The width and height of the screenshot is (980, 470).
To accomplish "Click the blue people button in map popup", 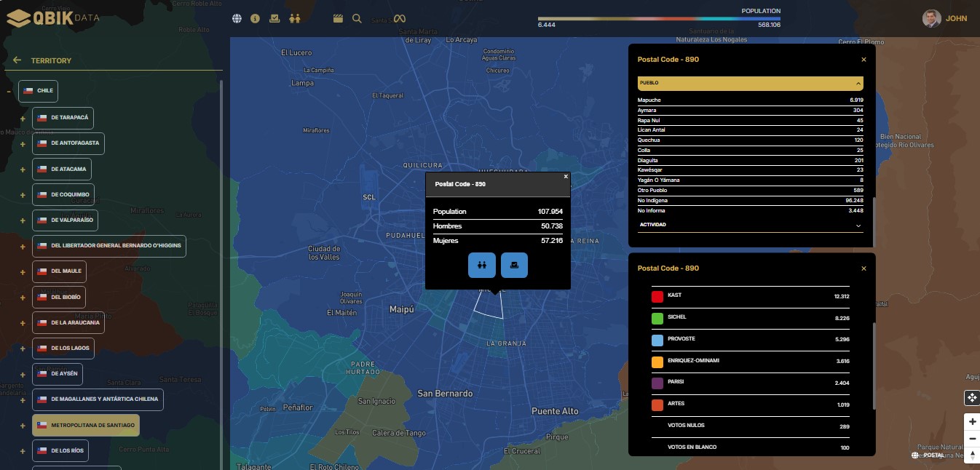I will tap(481, 266).
